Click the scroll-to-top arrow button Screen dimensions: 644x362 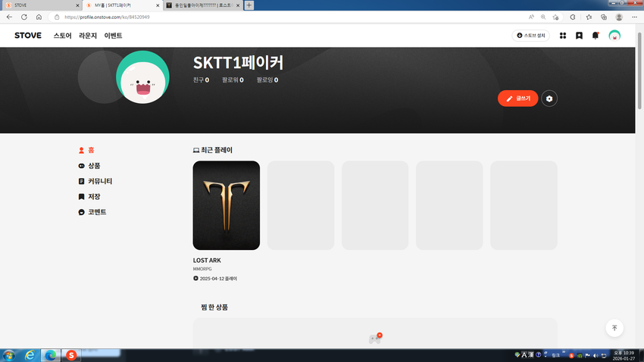click(x=614, y=328)
